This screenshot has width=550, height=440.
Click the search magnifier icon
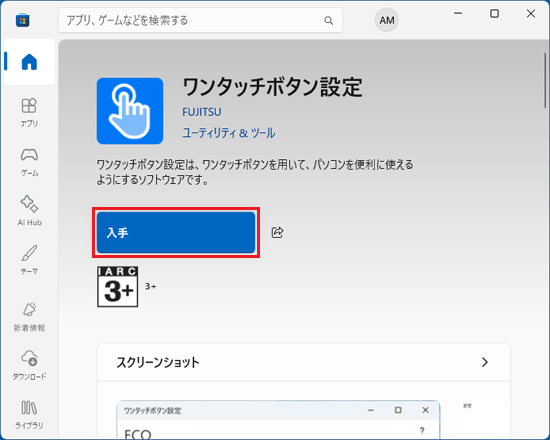(329, 20)
